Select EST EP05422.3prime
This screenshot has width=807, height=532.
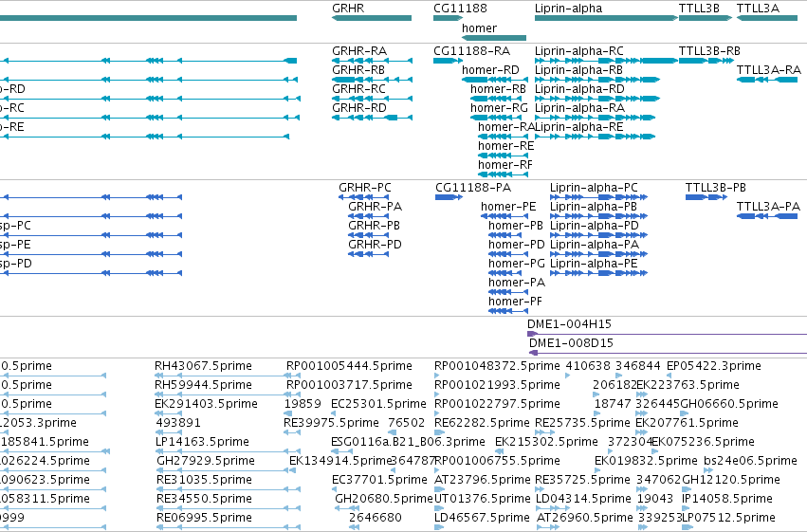click(714, 366)
